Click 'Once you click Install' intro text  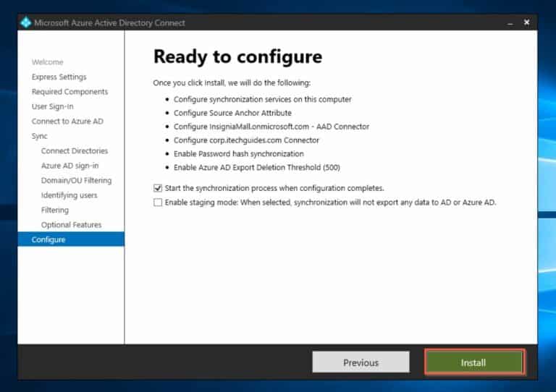click(232, 83)
